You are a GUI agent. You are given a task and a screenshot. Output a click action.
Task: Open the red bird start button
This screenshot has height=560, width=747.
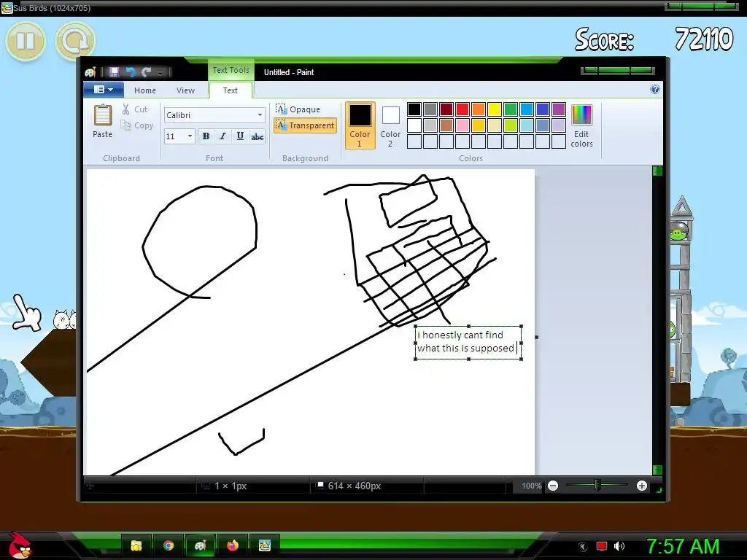click(x=20, y=545)
